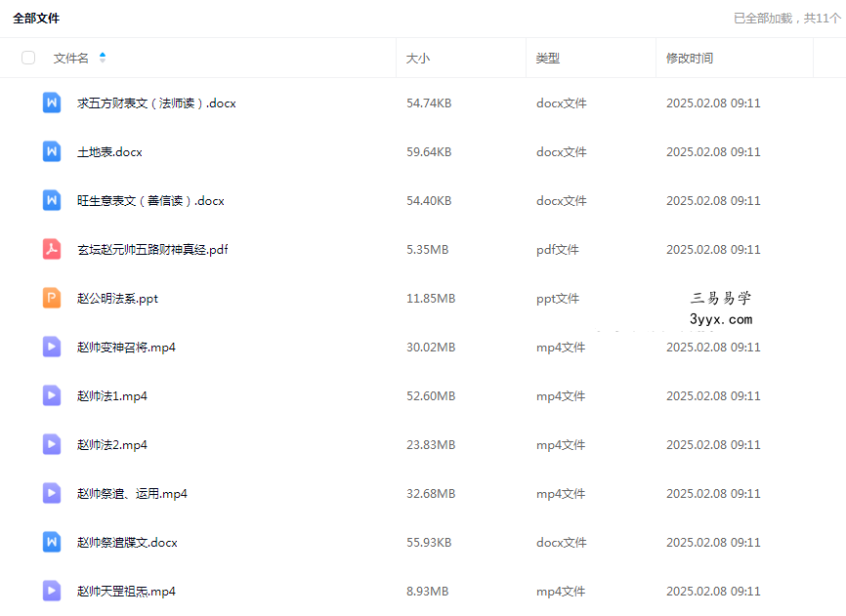Open file 旺生意表文（善信读）.docx

point(150,200)
